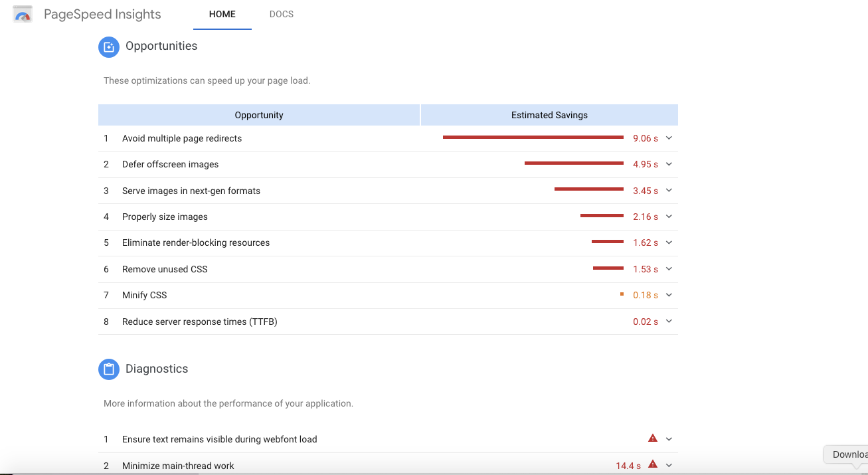Click 'Reduce server response times (TTFB)' text
Viewport: 868px width, 475px height.
[x=200, y=322]
